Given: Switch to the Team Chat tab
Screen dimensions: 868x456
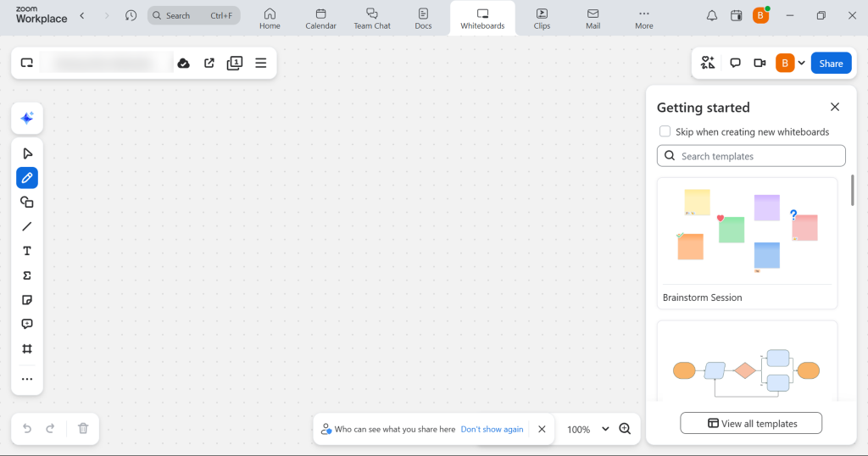Looking at the screenshot, I should pyautogui.click(x=372, y=19).
